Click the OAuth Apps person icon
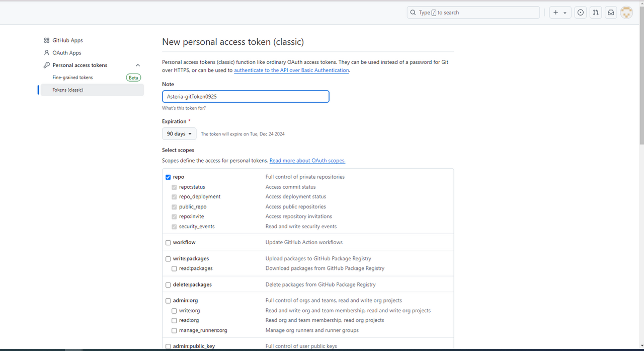The height and width of the screenshot is (351, 644). pyautogui.click(x=47, y=53)
